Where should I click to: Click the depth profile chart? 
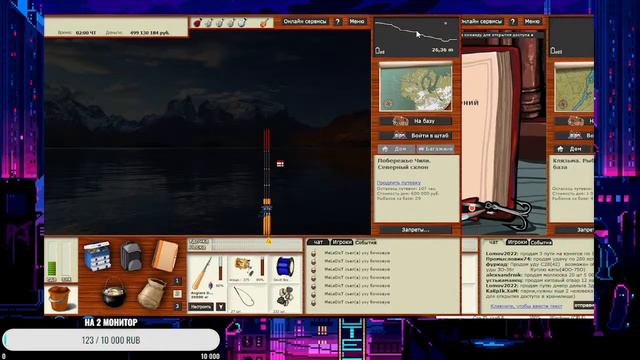pyautogui.click(x=416, y=36)
